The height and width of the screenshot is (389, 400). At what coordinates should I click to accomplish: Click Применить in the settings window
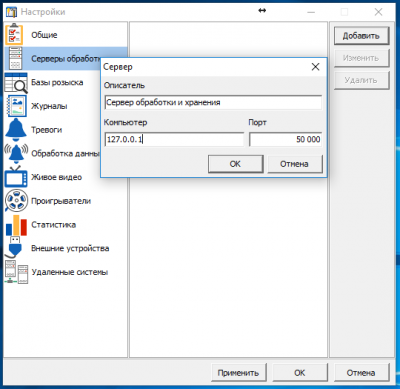click(238, 372)
